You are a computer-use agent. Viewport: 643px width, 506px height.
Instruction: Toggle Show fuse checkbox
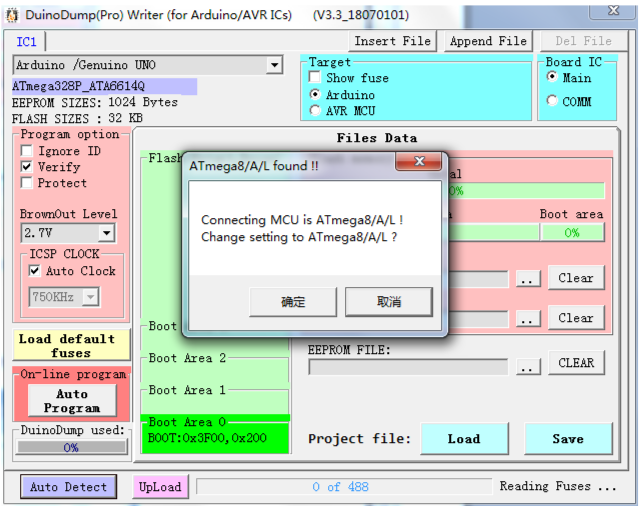point(315,77)
